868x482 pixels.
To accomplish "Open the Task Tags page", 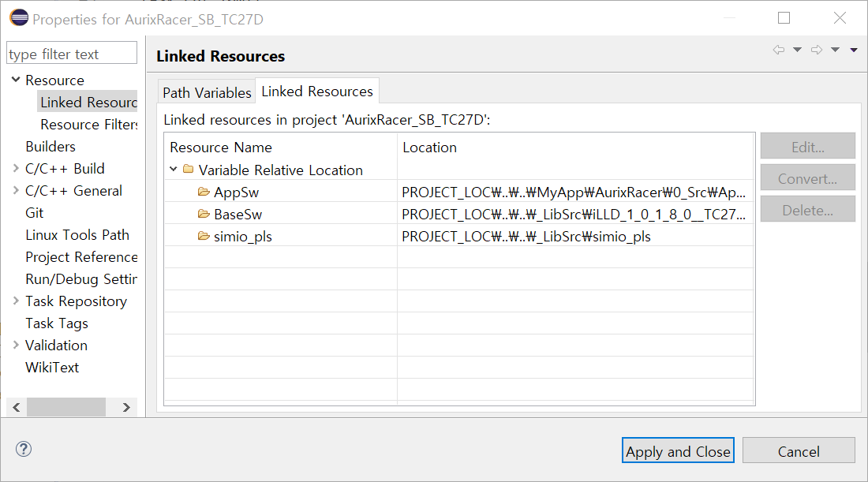I will pos(57,323).
